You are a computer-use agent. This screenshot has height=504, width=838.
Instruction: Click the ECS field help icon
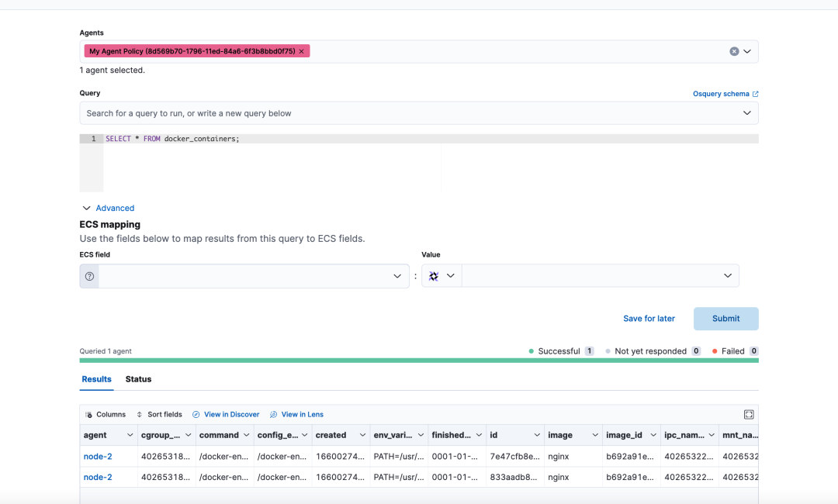(89, 276)
